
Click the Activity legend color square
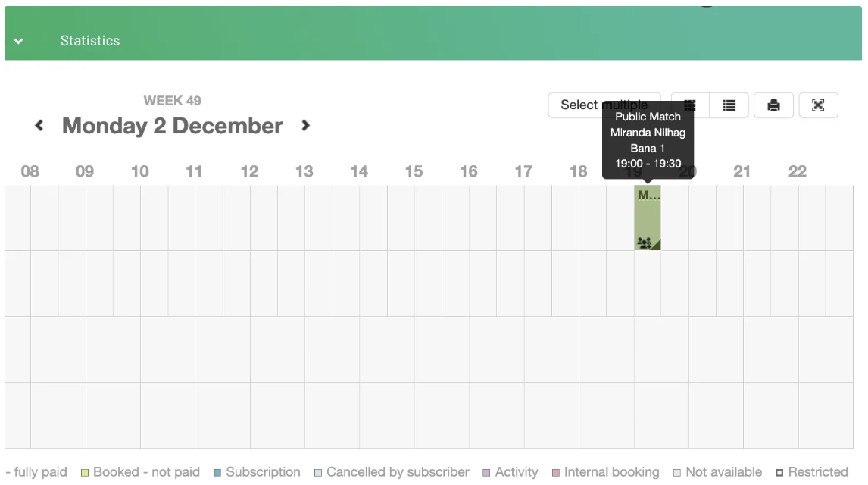486,473
